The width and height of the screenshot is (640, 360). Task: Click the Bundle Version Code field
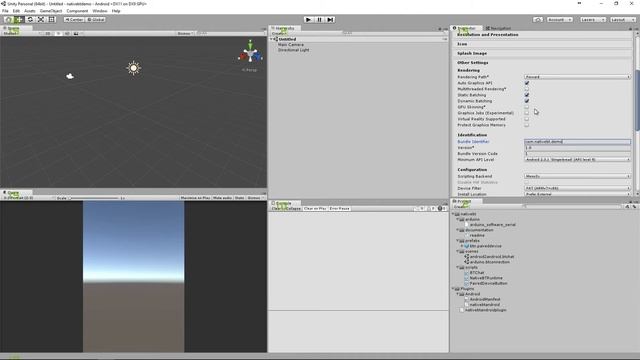click(x=578, y=154)
